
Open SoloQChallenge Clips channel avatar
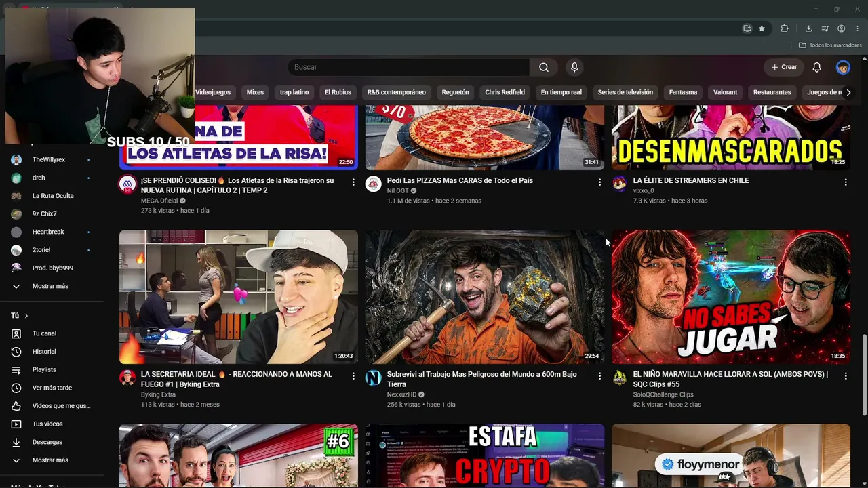[x=620, y=378]
